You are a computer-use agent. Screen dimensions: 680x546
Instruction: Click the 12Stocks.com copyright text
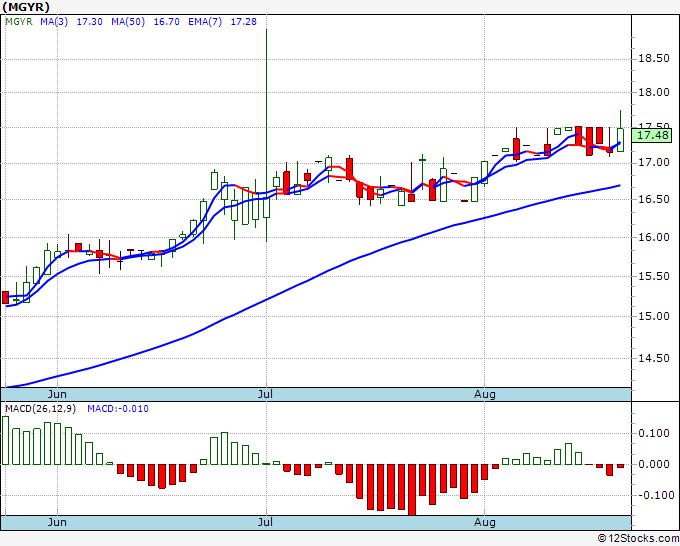pyautogui.click(x=638, y=539)
